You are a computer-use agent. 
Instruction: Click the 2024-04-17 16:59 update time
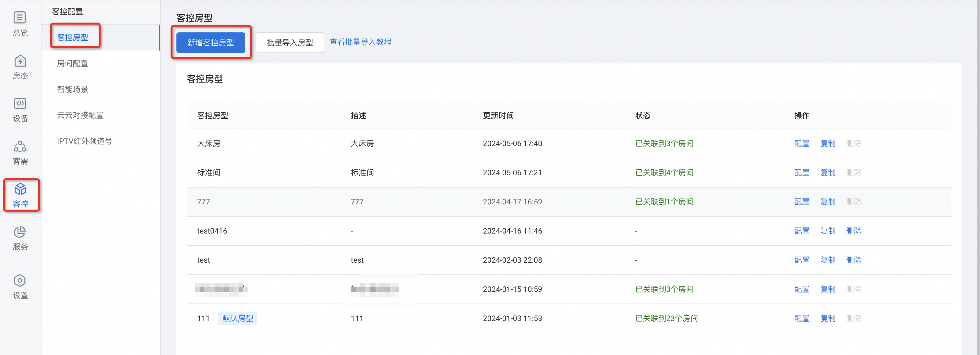512,201
